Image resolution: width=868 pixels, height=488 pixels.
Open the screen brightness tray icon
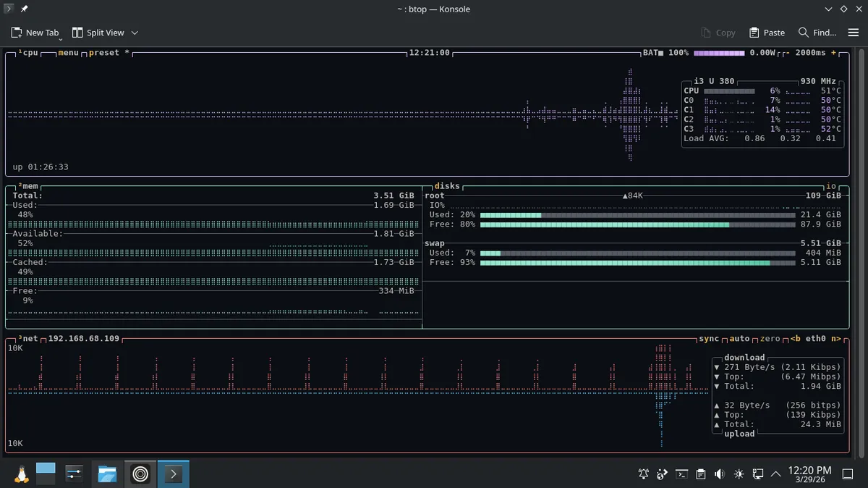[x=738, y=474]
